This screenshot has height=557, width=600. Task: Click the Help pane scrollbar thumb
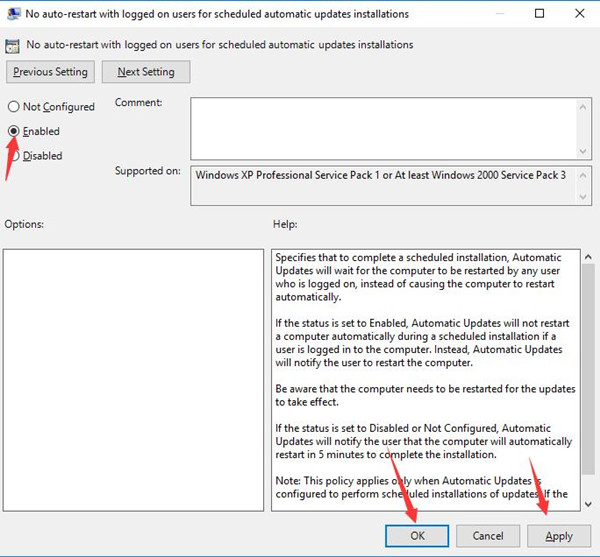click(588, 369)
